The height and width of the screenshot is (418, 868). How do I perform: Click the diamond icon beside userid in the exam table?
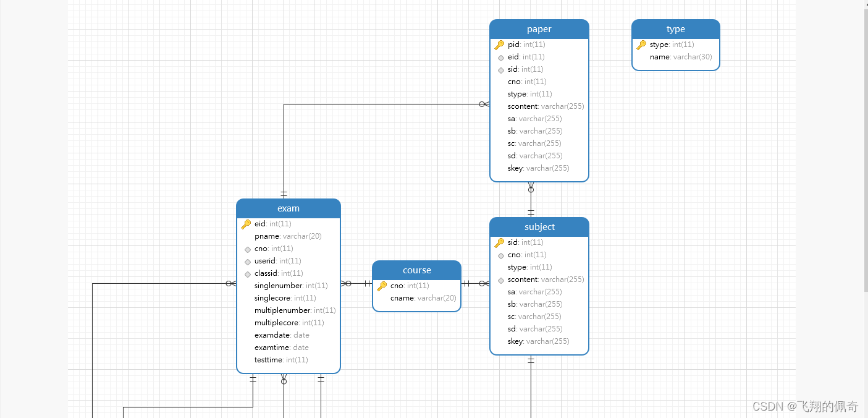(248, 262)
